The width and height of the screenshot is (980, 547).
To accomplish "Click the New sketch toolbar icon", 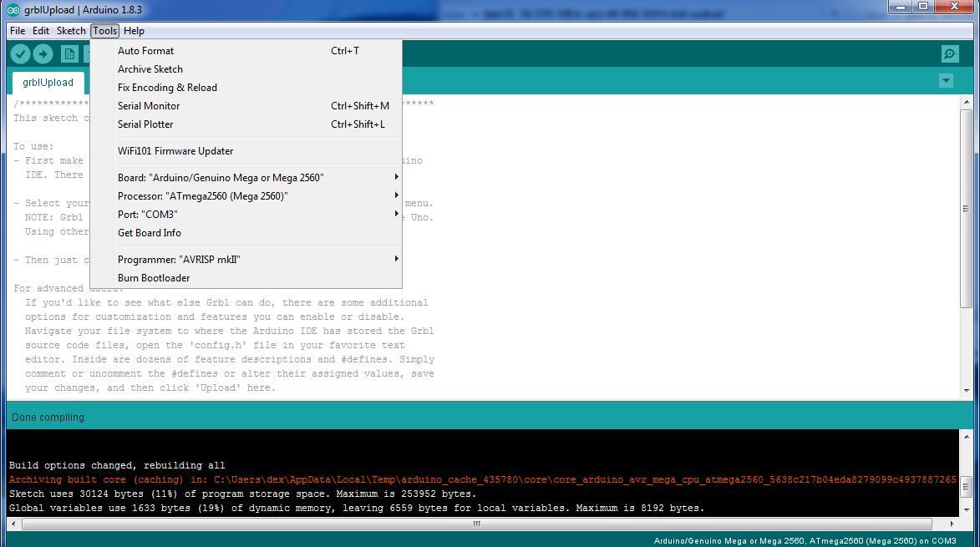I will (x=69, y=54).
